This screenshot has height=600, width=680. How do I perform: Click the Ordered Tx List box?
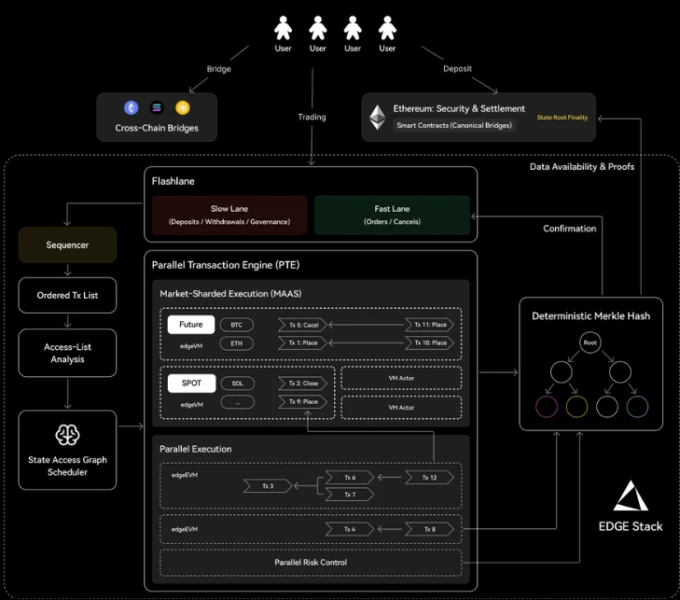point(67,295)
